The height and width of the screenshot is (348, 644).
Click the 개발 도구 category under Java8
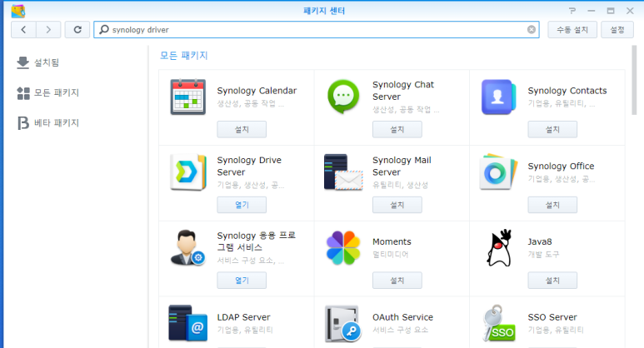point(543,255)
